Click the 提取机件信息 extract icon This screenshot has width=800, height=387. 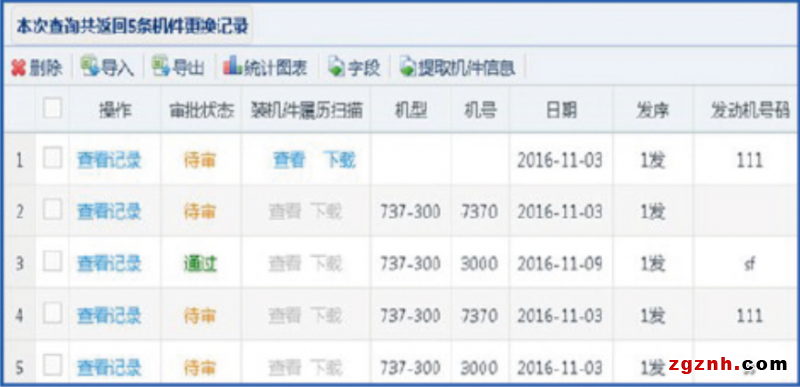point(408,67)
